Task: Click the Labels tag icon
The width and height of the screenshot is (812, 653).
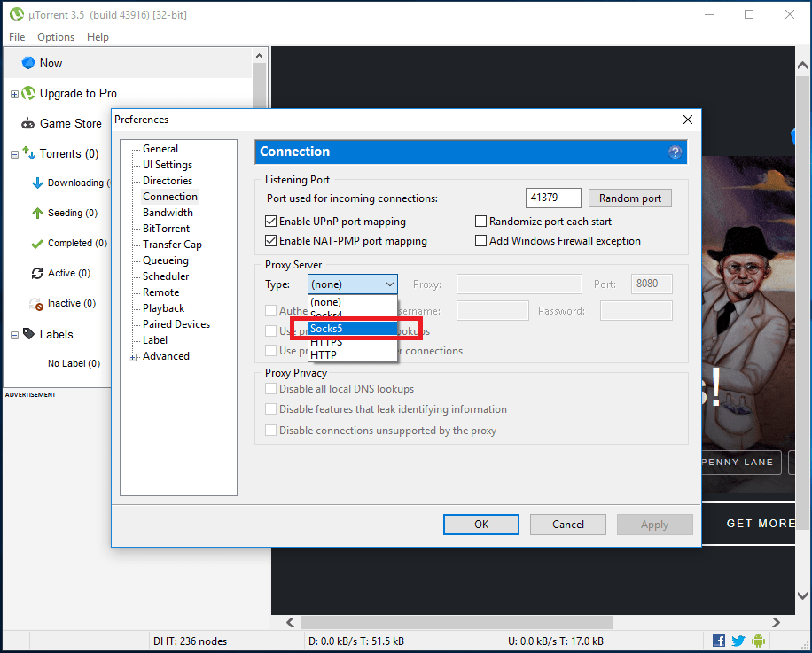Action: [x=29, y=334]
